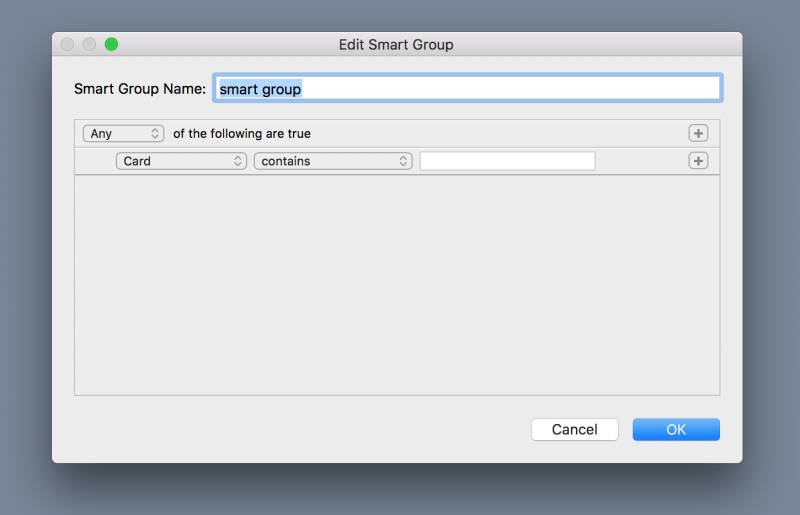Click the empty area below the rules
This screenshot has width=800, height=515.
click(397, 285)
